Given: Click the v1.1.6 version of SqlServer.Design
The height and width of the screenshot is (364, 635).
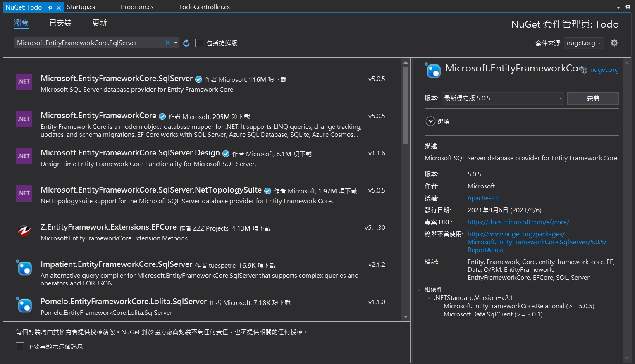Looking at the screenshot, I should click(x=377, y=153).
